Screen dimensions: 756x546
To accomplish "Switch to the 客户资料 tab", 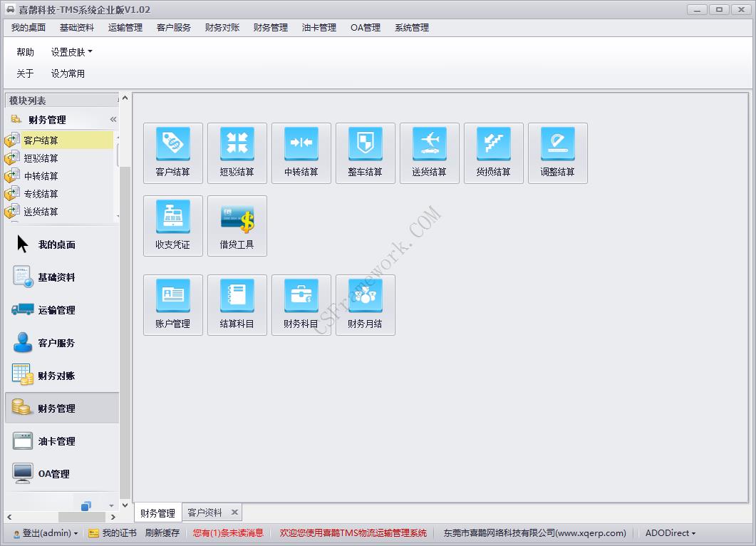I will pos(207,511).
